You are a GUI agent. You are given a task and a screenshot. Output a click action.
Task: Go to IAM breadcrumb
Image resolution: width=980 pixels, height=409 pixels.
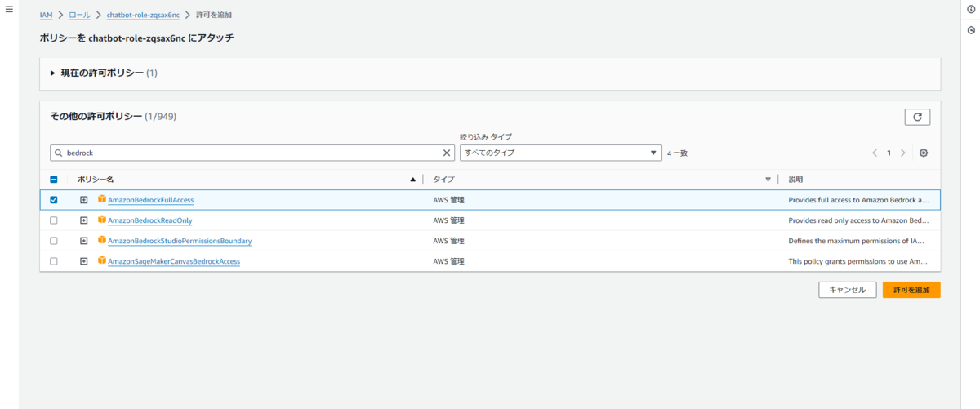[x=46, y=15]
